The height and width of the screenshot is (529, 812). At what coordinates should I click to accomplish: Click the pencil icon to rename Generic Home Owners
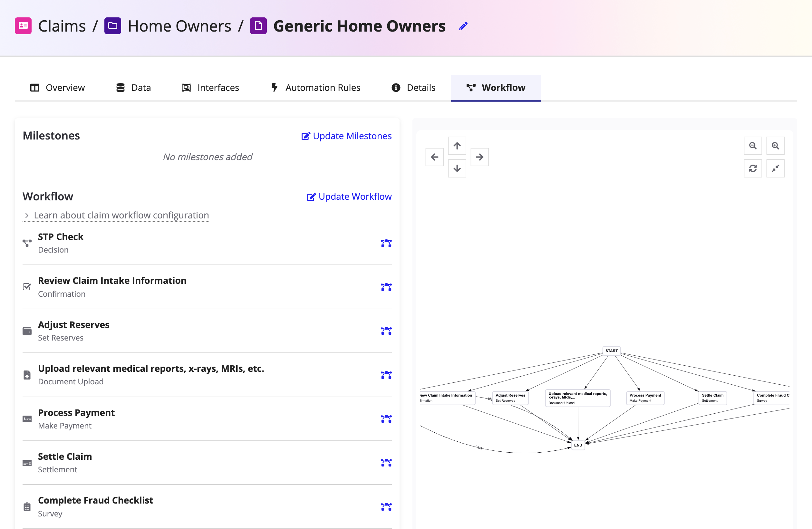point(463,26)
